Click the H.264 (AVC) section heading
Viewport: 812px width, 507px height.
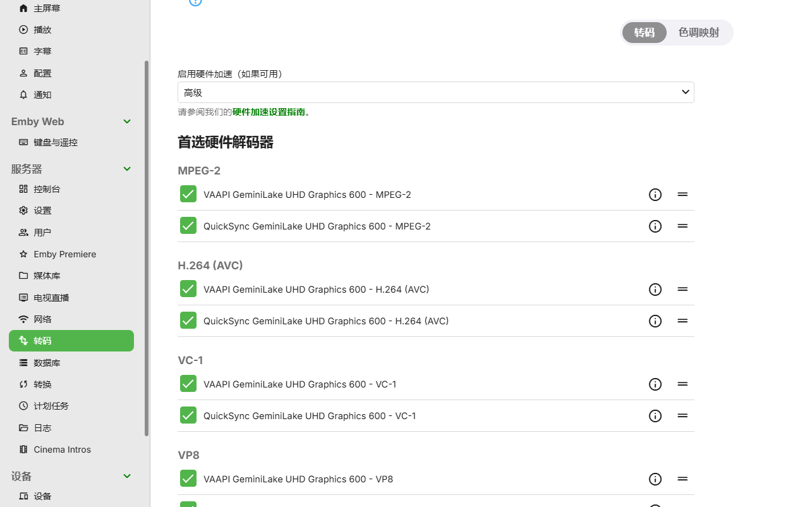[x=210, y=266]
